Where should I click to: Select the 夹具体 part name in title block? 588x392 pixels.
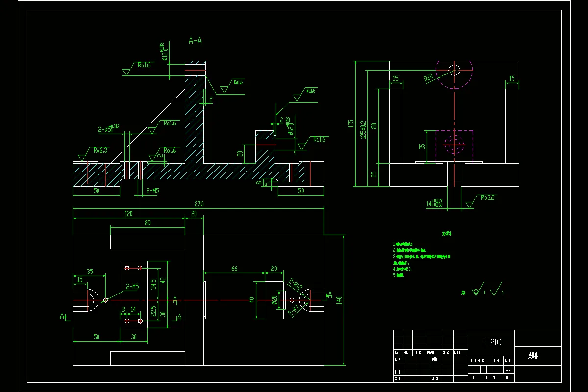click(x=534, y=356)
